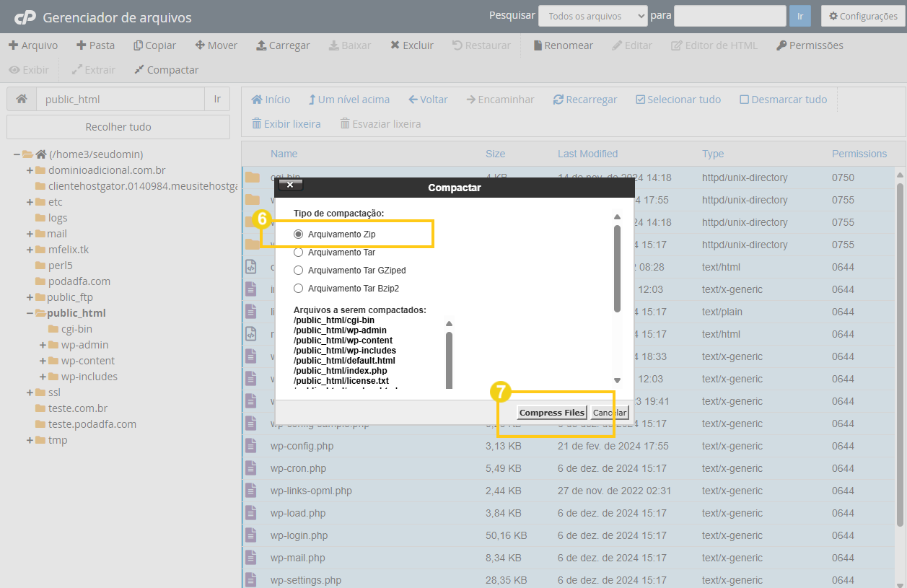Click the Copiar toolbar button
Image resolution: width=907 pixels, height=588 pixels.
pyautogui.click(x=154, y=45)
